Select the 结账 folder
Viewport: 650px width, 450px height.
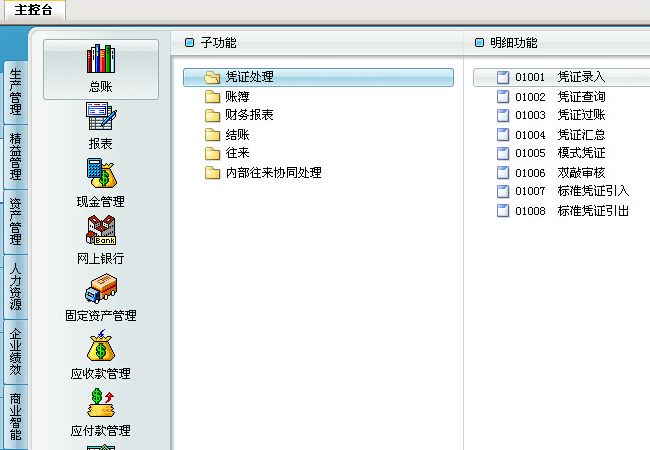pos(227,135)
